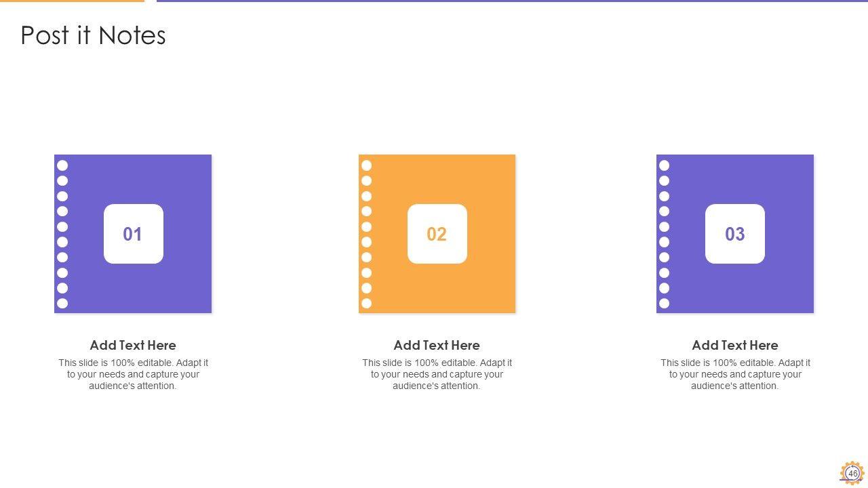This screenshot has height=488, width=868.
Task: Click the orange accent bar at top
Action: pyautogui.click(x=72, y=1)
